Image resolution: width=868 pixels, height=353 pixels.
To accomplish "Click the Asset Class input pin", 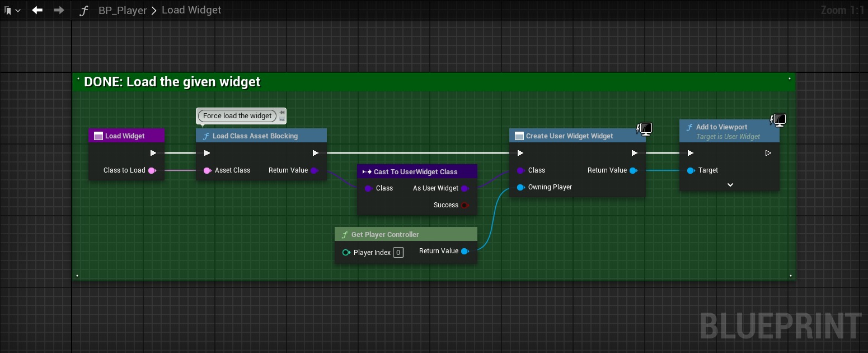I will point(207,170).
